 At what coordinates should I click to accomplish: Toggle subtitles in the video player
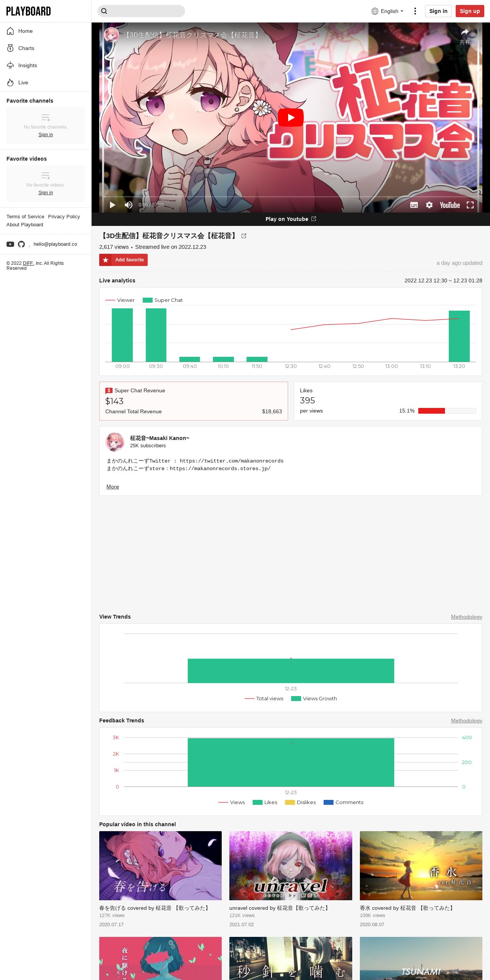[414, 205]
